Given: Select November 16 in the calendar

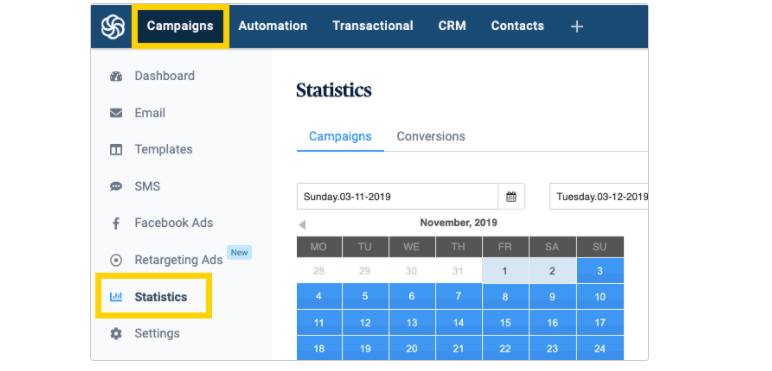Looking at the screenshot, I should tap(552, 323).
